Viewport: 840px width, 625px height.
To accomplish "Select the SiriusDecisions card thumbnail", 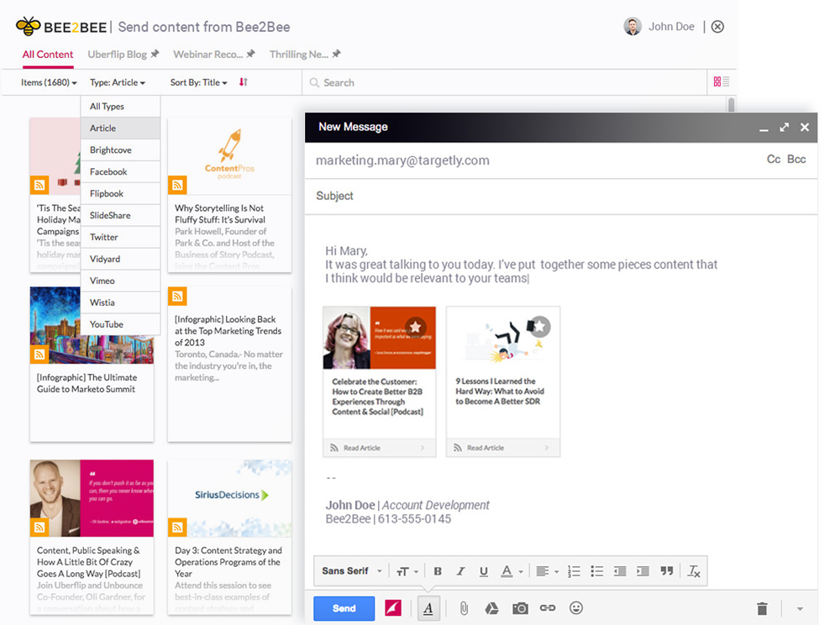I will (229, 498).
